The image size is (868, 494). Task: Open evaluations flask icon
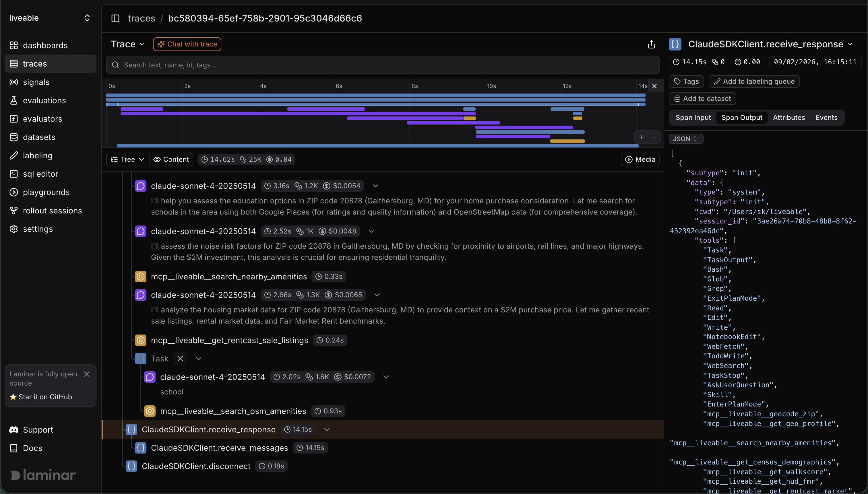click(13, 100)
